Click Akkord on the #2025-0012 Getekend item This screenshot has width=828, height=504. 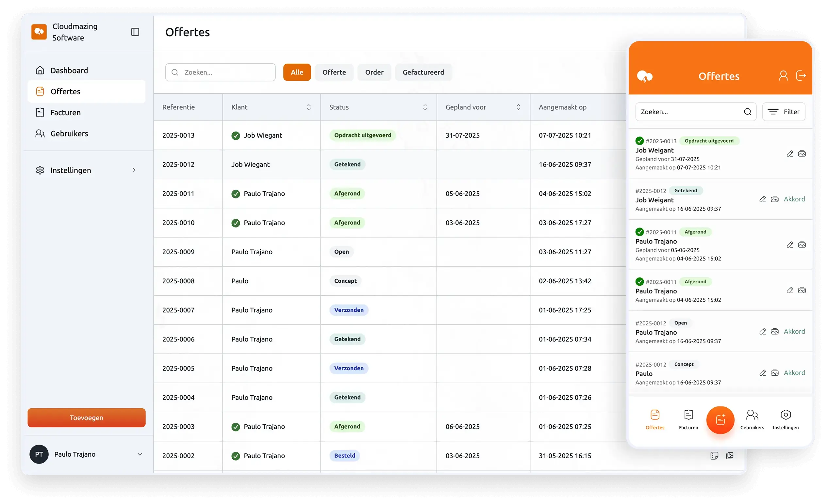[x=794, y=199]
